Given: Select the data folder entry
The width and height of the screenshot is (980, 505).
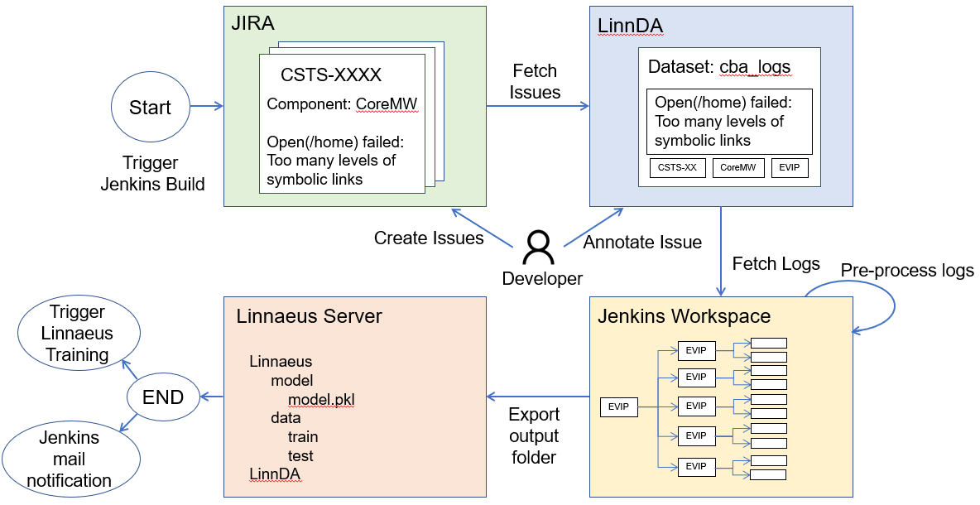Looking at the screenshot, I should pos(286,417).
